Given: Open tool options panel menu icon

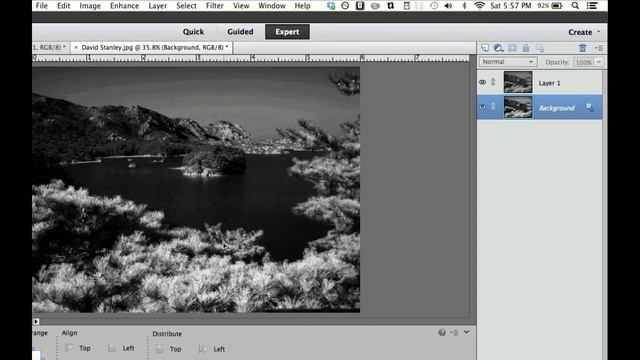Looking at the screenshot, I should click(x=454, y=333).
